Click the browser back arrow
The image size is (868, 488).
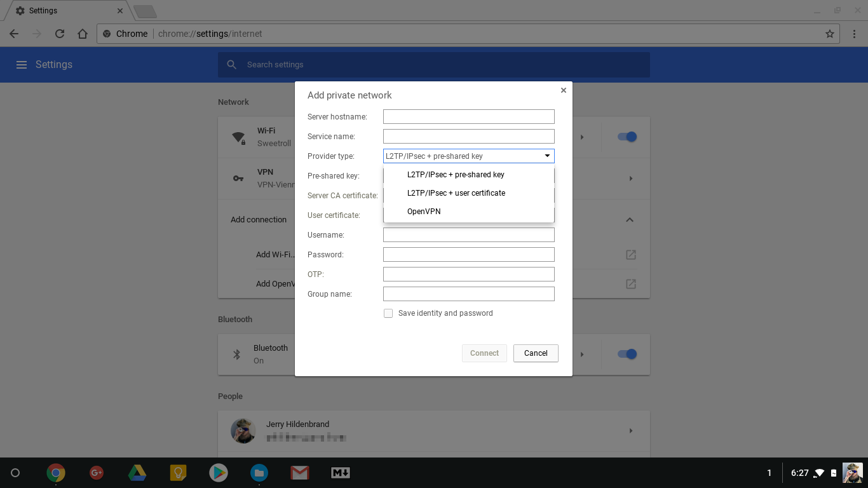click(14, 34)
